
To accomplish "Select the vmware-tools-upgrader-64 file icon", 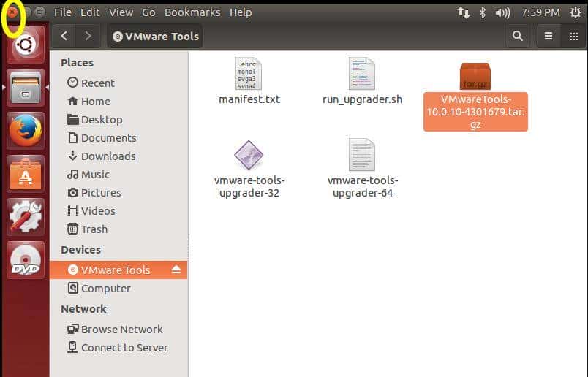I will pyautogui.click(x=361, y=155).
